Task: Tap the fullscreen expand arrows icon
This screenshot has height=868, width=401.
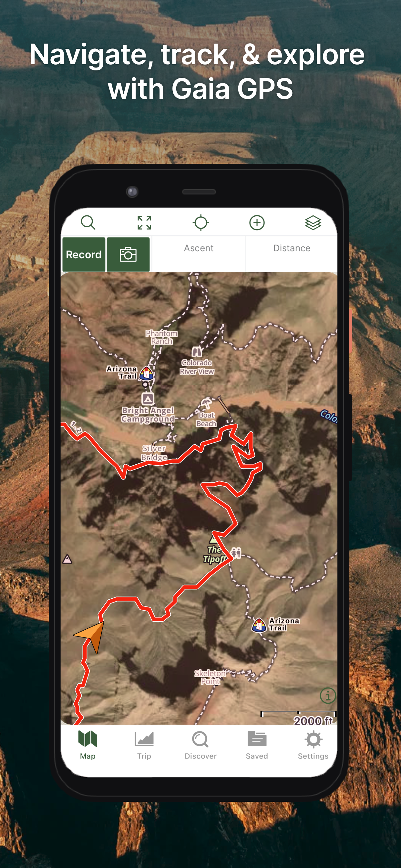Action: [x=144, y=223]
